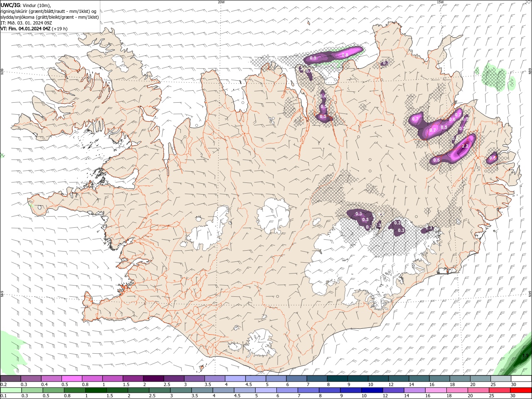Viewport: 532px width, 399px height.
Task: Select the pale grey swatch at 25 on snow scale
Action: (x=501, y=378)
